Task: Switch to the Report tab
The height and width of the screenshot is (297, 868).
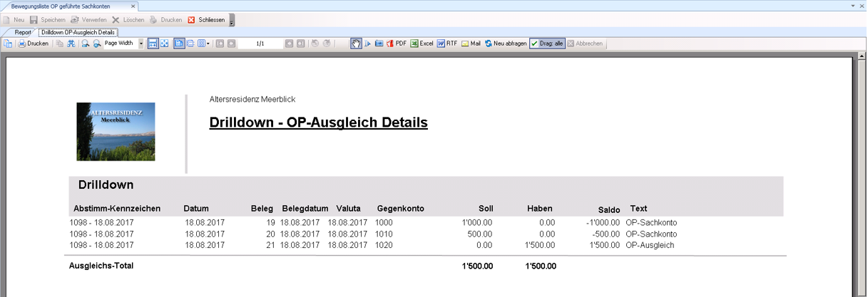Action: 23,32
